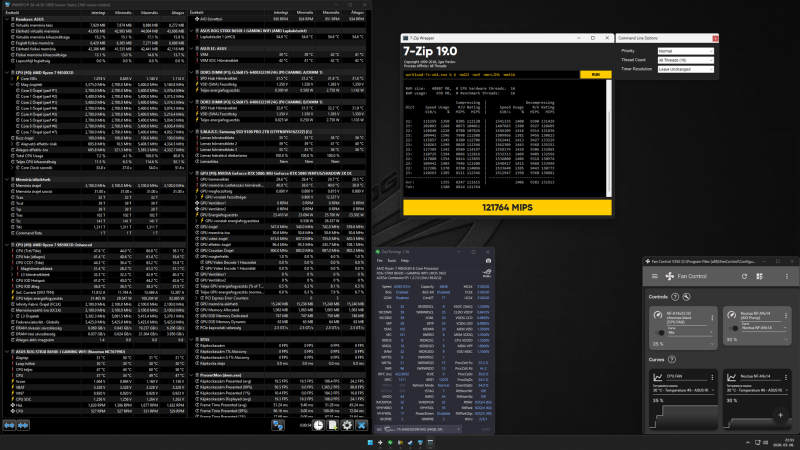Viewport: 800px width, 450px height.
Task: Click the add (+) button in Fan Control
Action: tap(781, 415)
